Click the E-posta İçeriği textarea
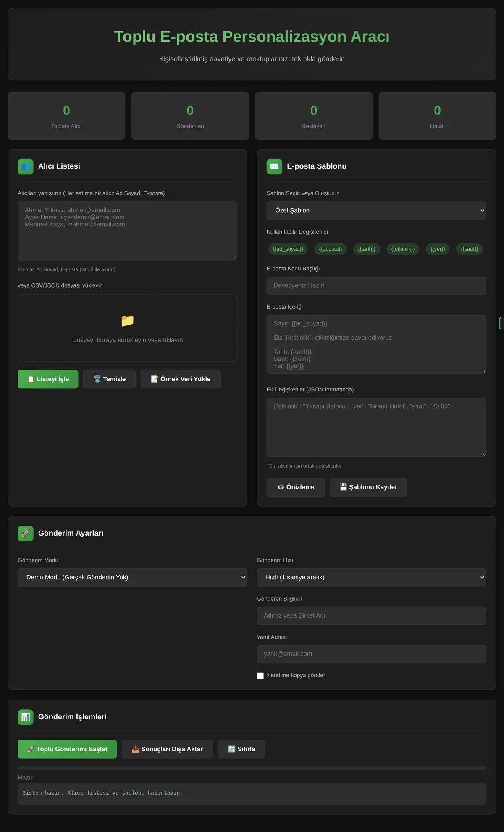Screen dimensions: 504x832 pyautogui.click(x=376, y=344)
